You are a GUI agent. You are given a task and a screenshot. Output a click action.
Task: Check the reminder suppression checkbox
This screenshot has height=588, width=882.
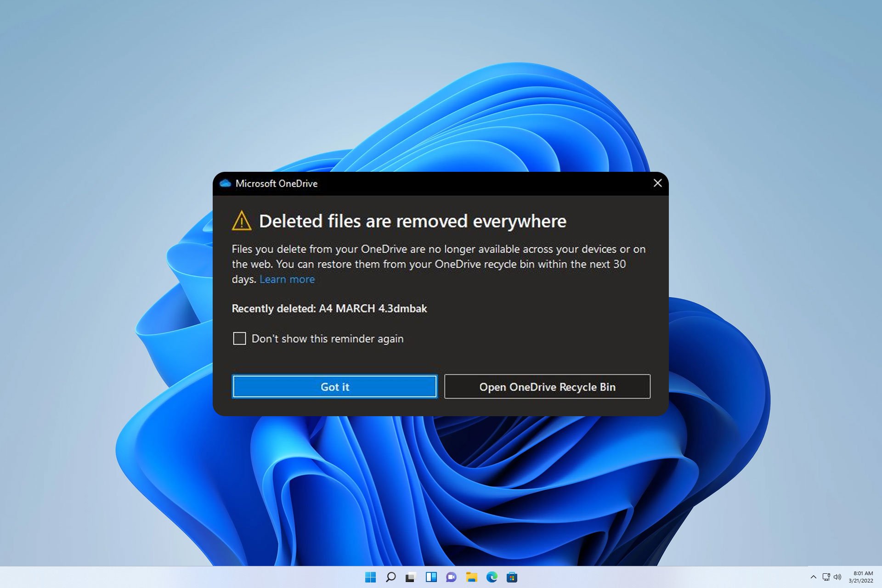[x=239, y=338]
